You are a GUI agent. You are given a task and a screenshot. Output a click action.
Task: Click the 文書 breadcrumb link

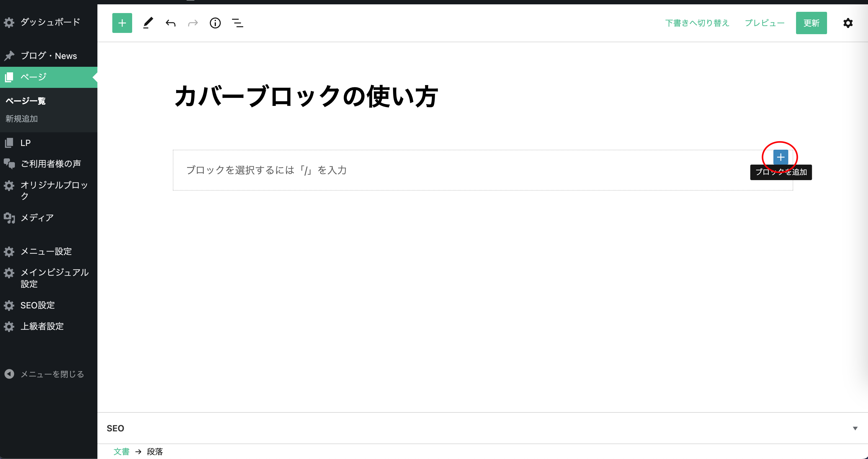(121, 452)
